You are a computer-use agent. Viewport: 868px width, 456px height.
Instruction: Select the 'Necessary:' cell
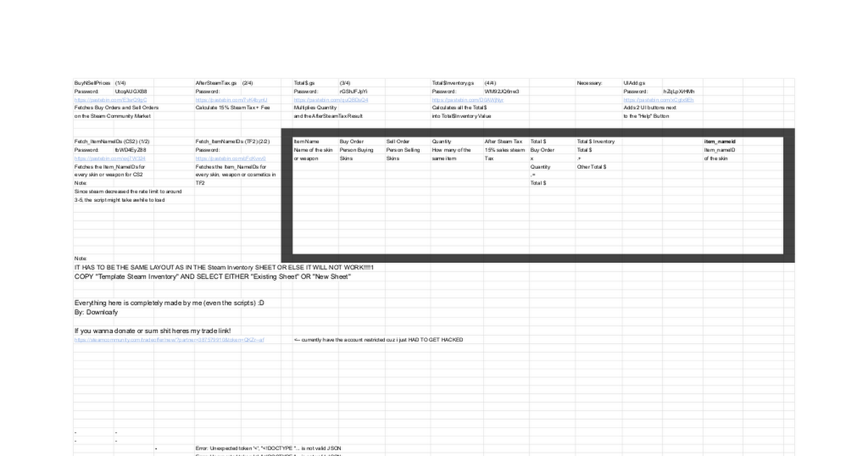tap(590, 83)
